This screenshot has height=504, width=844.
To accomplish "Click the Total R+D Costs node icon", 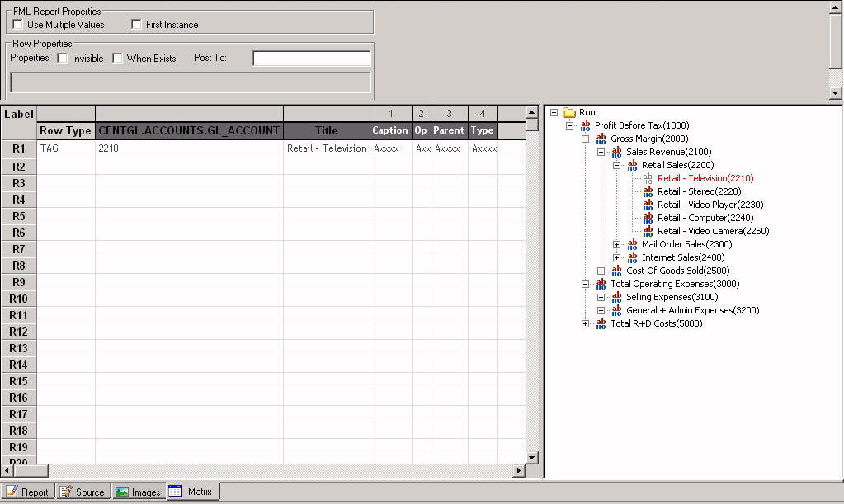I will click(x=601, y=323).
